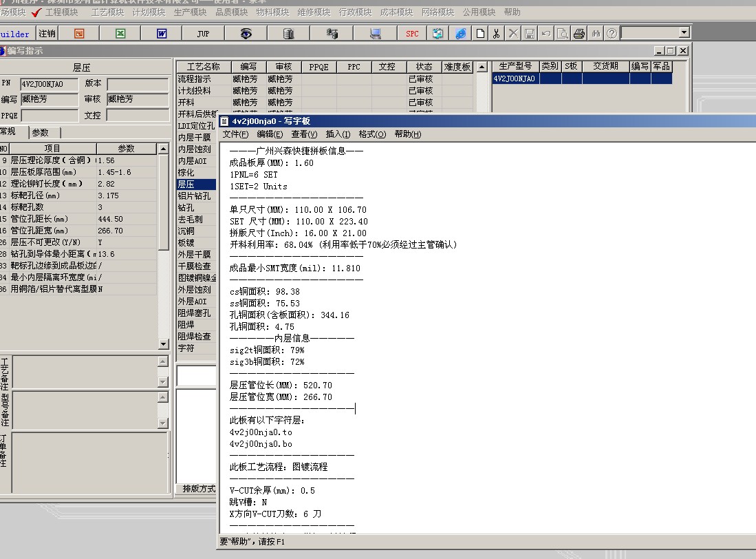Click the database cylinder icon
The width and height of the screenshot is (756, 559).
point(288,33)
